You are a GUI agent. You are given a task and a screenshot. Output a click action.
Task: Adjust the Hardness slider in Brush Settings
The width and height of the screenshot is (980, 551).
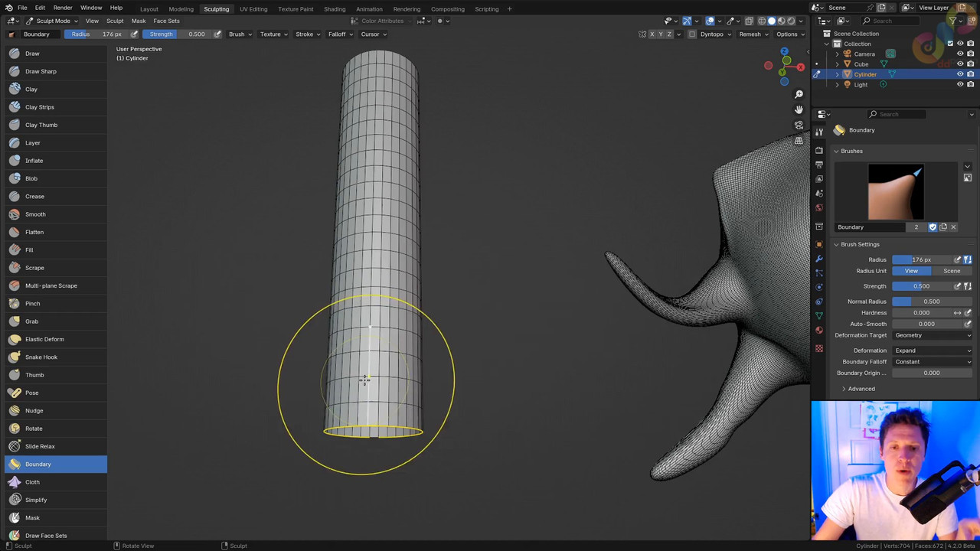(922, 312)
